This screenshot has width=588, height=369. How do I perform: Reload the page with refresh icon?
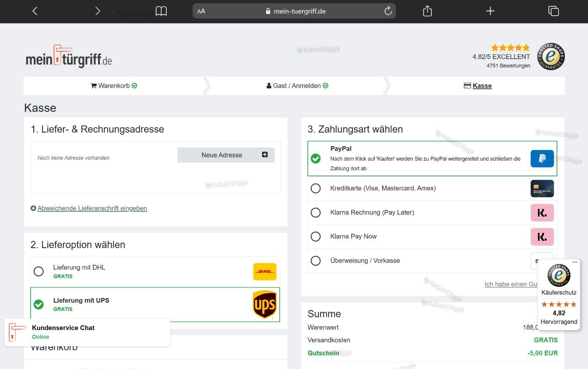point(388,11)
